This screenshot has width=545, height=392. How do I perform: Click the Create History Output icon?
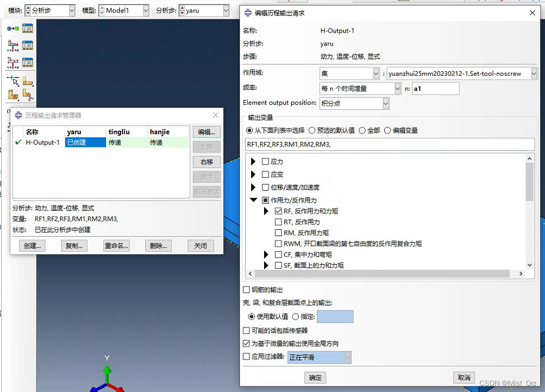point(13,63)
